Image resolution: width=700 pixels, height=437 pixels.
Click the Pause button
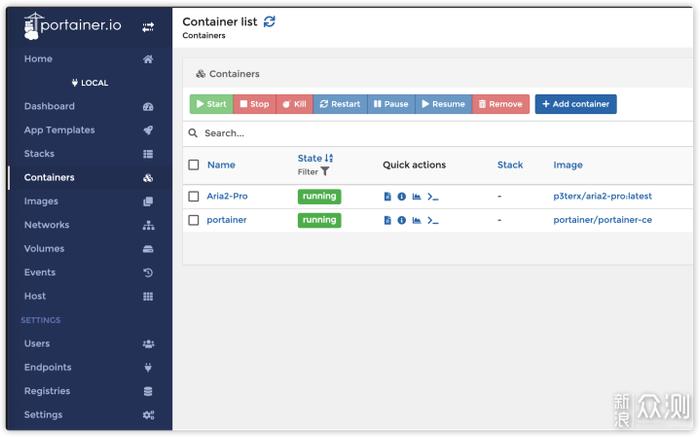click(x=391, y=104)
